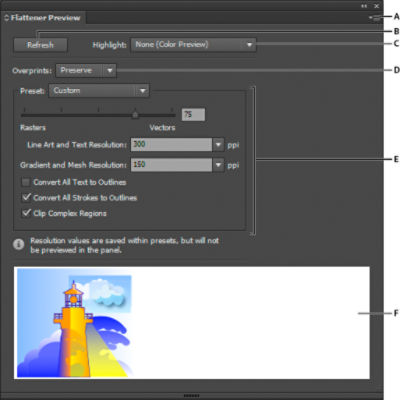Open Gradient and Mesh Resolution dropdown arrow

coord(218,165)
